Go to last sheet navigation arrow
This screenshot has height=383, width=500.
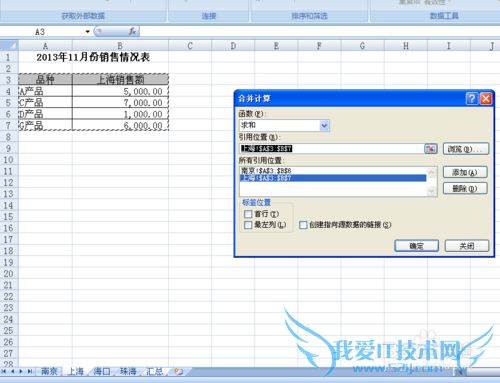[29, 371]
